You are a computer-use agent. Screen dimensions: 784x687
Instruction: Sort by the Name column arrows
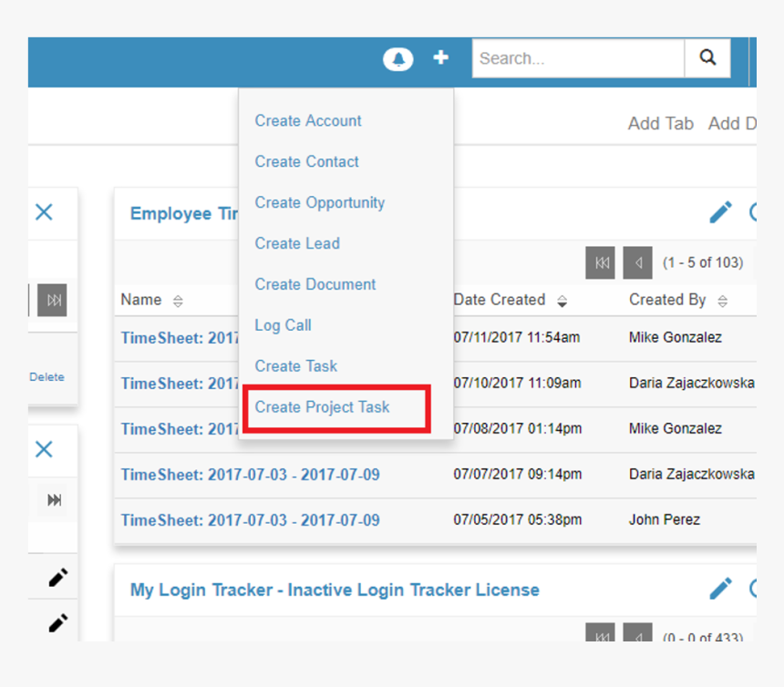178,301
